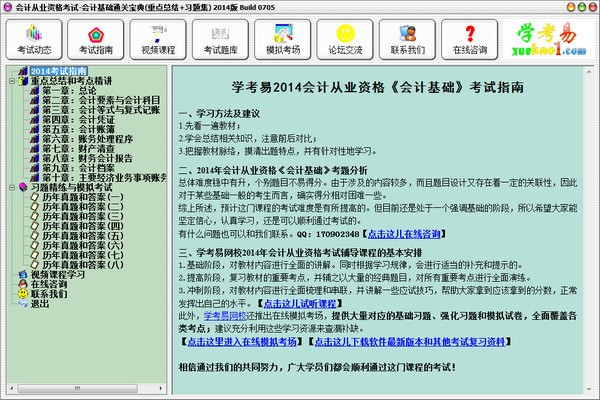Collapse 重点总结和考点精讲 tree branch
This screenshot has height=400, width=600.
click(x=12, y=81)
